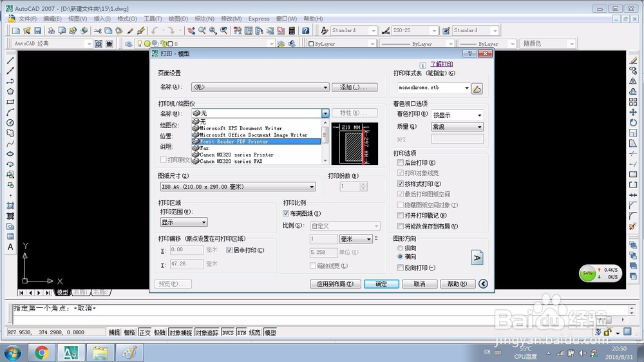644x362 pixels.
Task: Click the New file icon in toolbar
Action: (16, 30)
